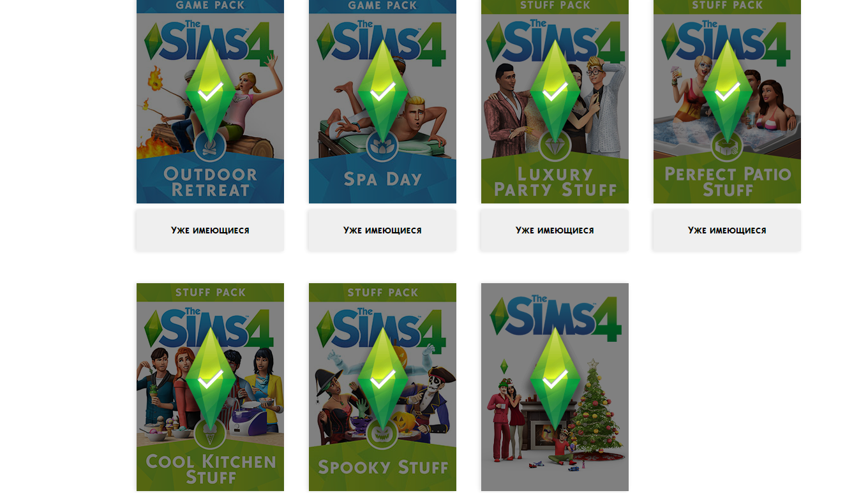The width and height of the screenshot is (868, 493).
Task: Click the Outdoor Retreat title text
Action: (211, 182)
